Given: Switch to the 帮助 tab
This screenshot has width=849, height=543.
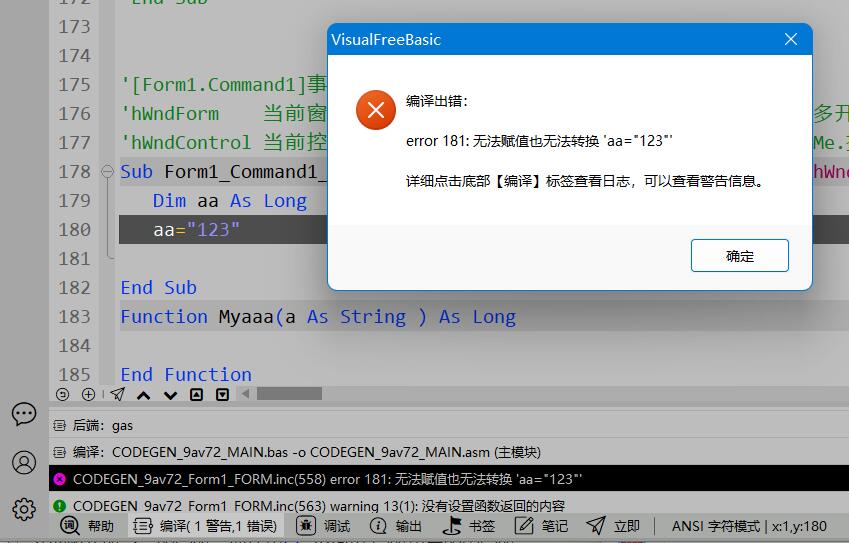Looking at the screenshot, I should (x=87, y=526).
